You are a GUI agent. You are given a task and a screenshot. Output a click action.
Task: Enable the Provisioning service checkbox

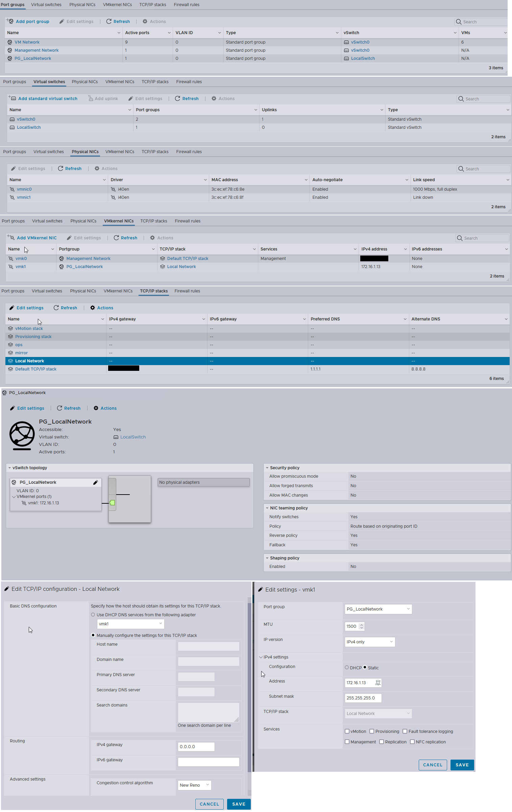(372, 731)
